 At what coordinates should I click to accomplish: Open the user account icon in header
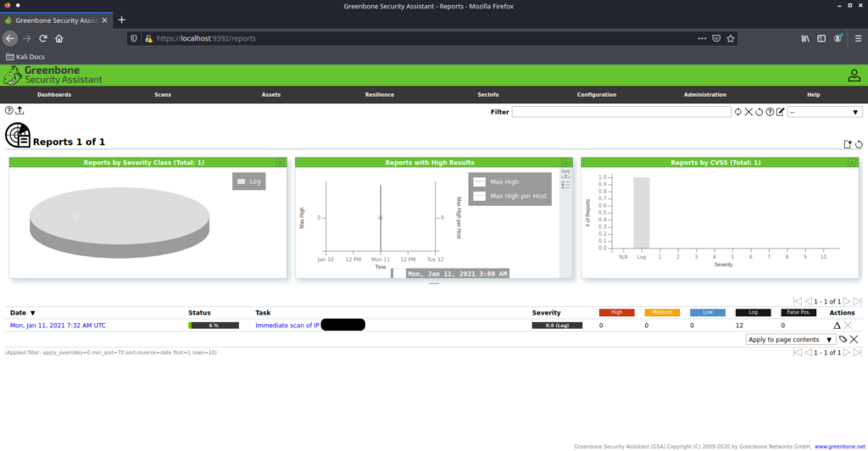[854, 75]
